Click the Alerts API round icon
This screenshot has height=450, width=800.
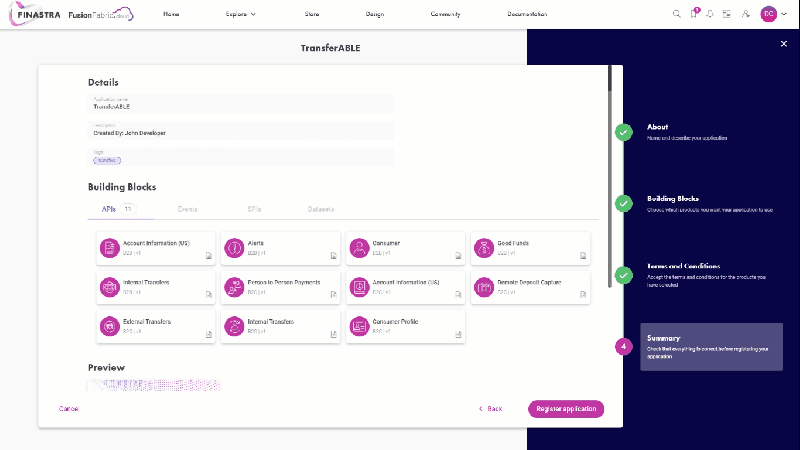(x=234, y=248)
